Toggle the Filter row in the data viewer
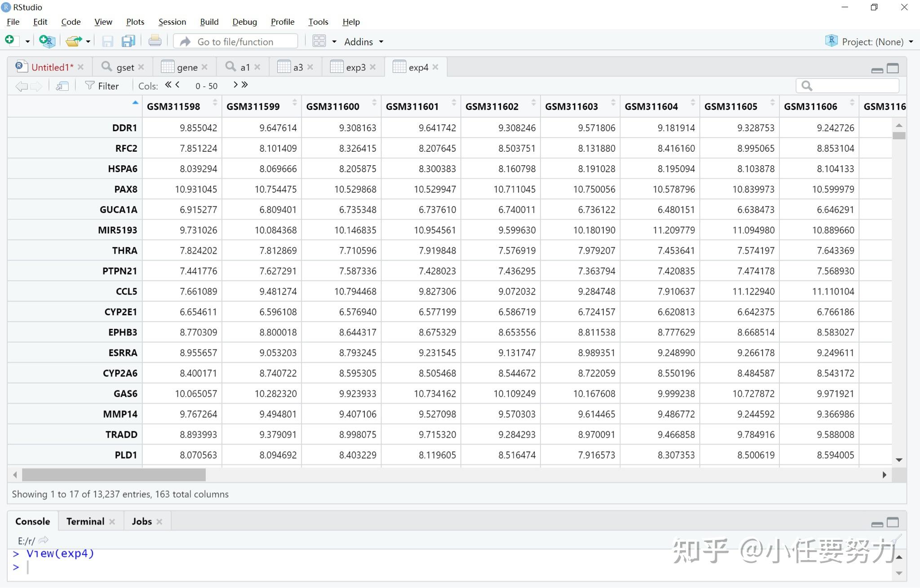This screenshot has width=920, height=588. pyautogui.click(x=102, y=85)
